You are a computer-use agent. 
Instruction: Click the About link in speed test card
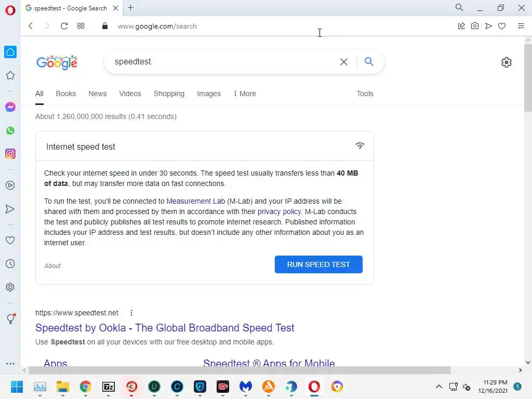coord(52,266)
